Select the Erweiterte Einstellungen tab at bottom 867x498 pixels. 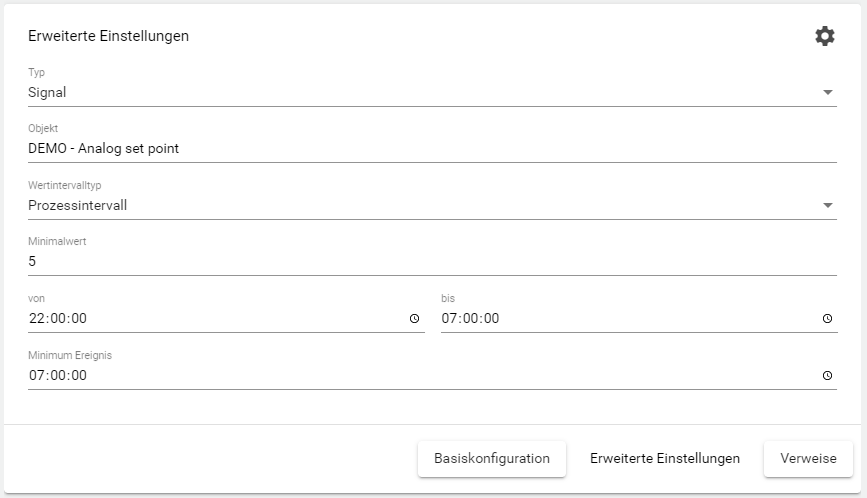coord(665,459)
